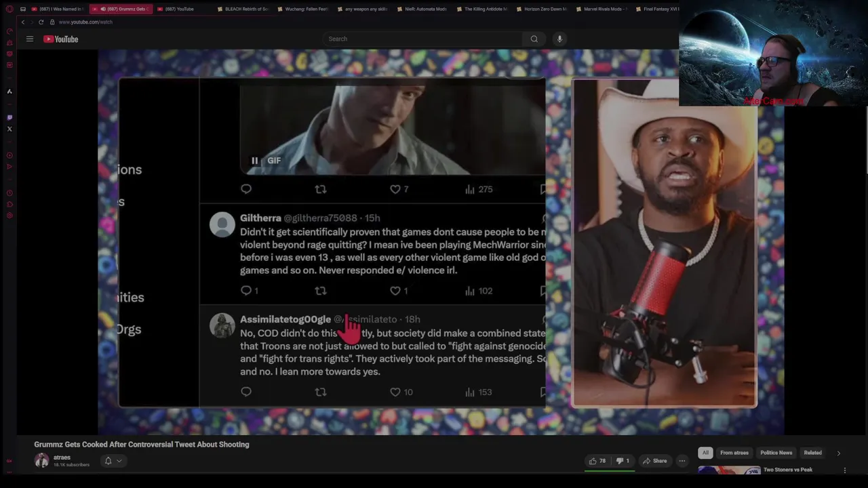Open the Opera GX menu logo

click(x=9, y=9)
